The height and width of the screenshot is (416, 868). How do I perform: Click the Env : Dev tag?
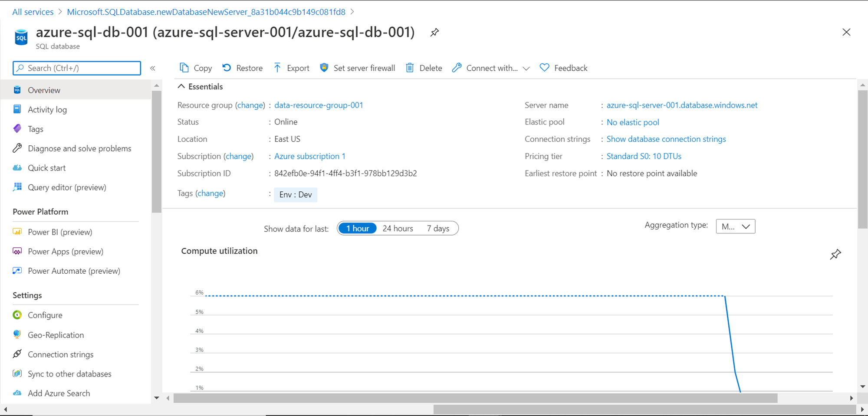pos(296,194)
